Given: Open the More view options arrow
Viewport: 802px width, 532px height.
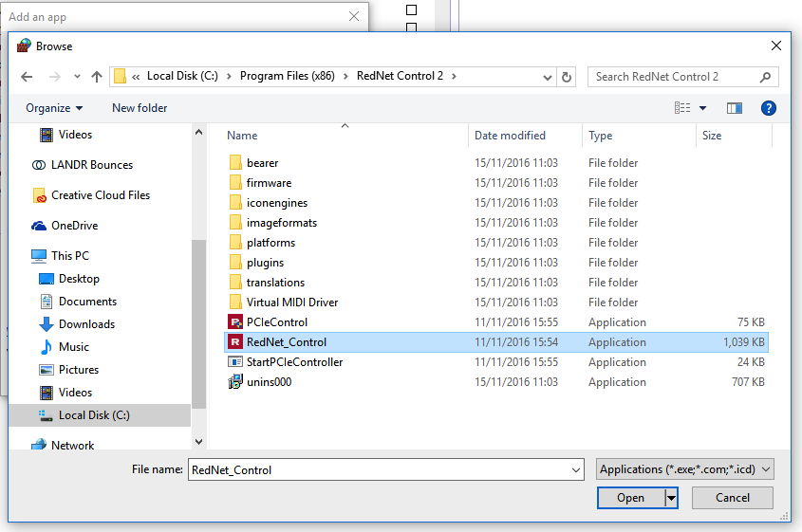Looking at the screenshot, I should click(702, 108).
